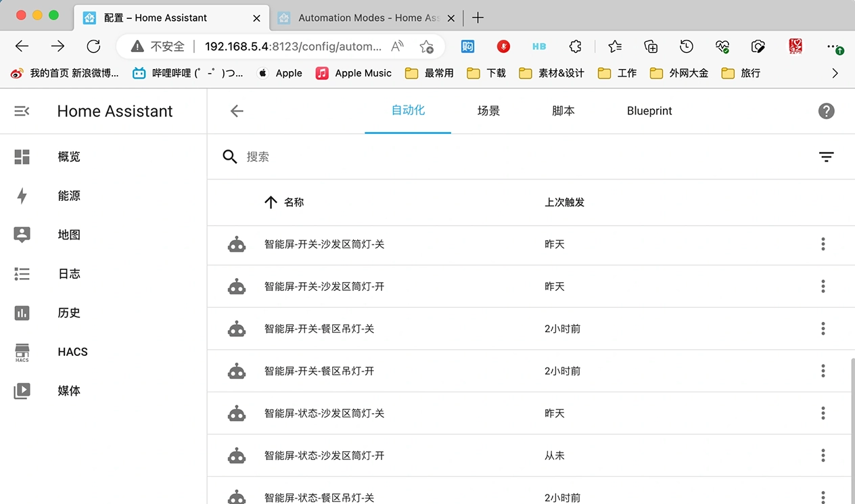Image resolution: width=855 pixels, height=504 pixels.
Task: Open 工作 bookmarks folder
Action: click(617, 73)
